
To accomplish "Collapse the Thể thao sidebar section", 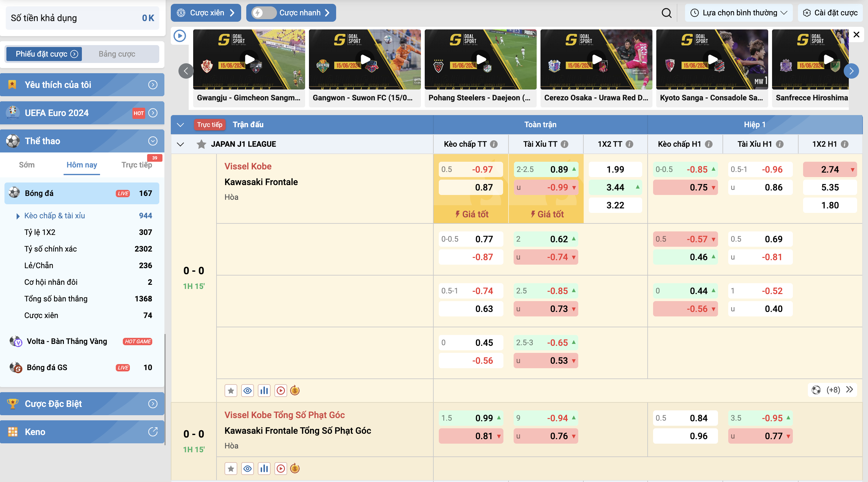I will coord(153,141).
